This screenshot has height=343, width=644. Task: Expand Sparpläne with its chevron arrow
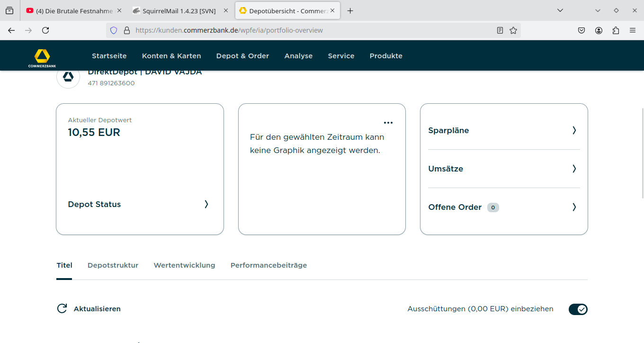tap(574, 130)
